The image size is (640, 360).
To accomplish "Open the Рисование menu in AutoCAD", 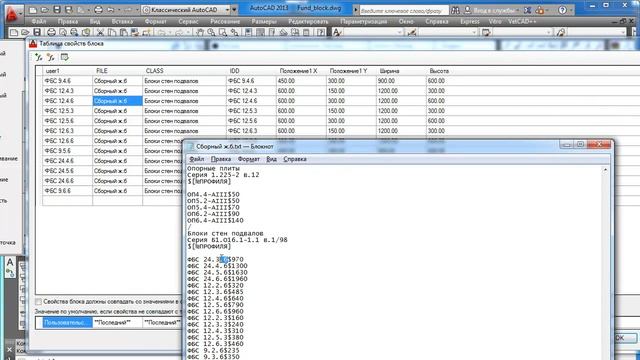I will (225, 21).
